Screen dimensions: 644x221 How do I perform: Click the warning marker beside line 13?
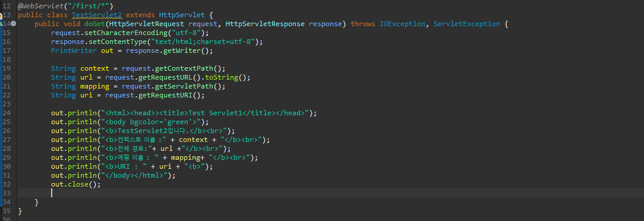pos(1,15)
